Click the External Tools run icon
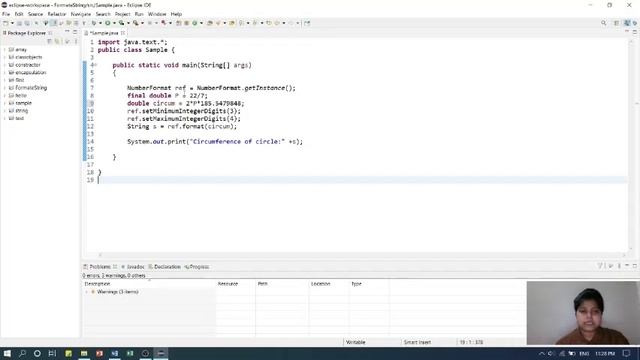 (136, 23)
